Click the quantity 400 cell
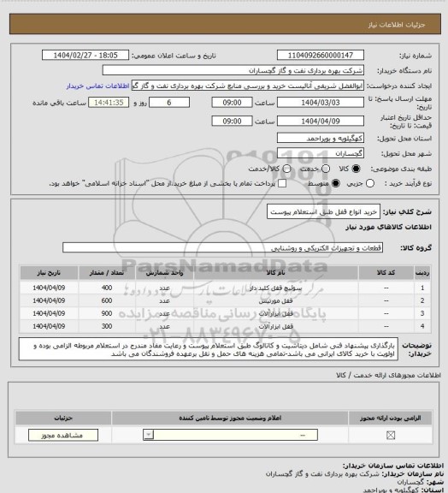The width and height of the screenshot is (448, 493). [x=107, y=288]
